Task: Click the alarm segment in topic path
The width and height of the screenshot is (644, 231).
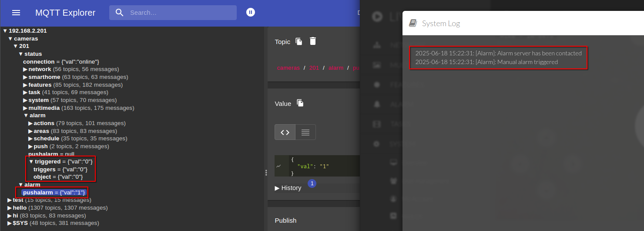Action: click(x=336, y=68)
